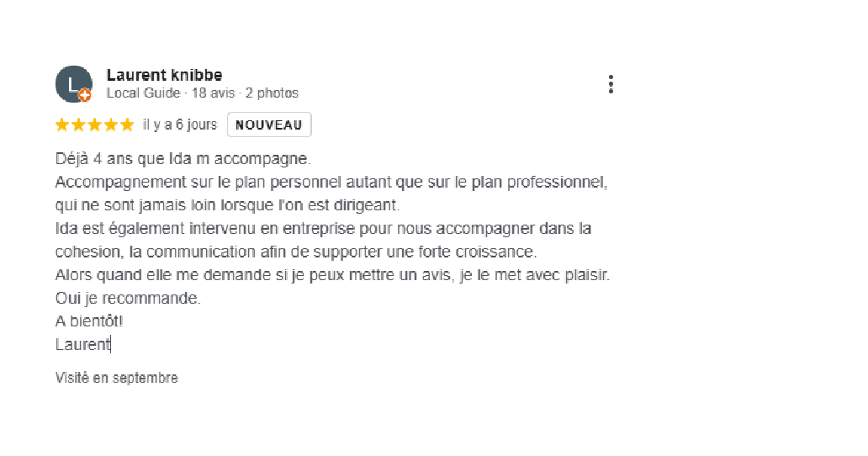The width and height of the screenshot is (868, 456).
Task: Click the "18 avis" reviewer stat
Action: (x=213, y=93)
